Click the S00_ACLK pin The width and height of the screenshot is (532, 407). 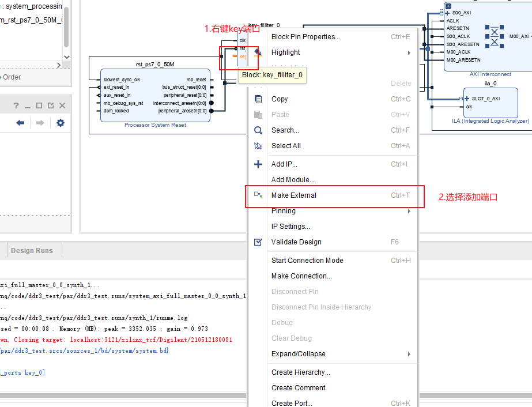click(458, 36)
